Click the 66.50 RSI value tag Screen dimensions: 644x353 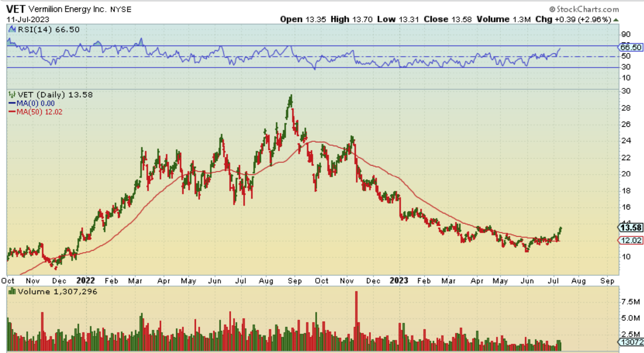pyautogui.click(x=631, y=47)
